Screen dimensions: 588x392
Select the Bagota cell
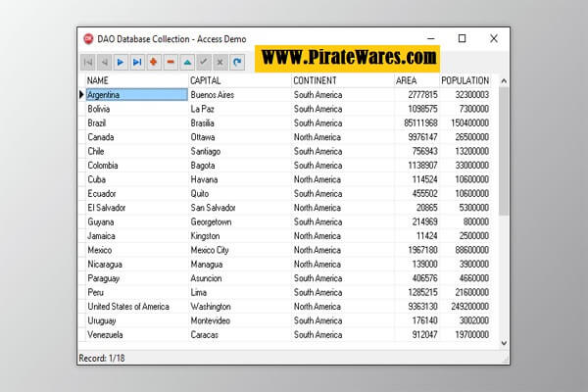(240, 166)
